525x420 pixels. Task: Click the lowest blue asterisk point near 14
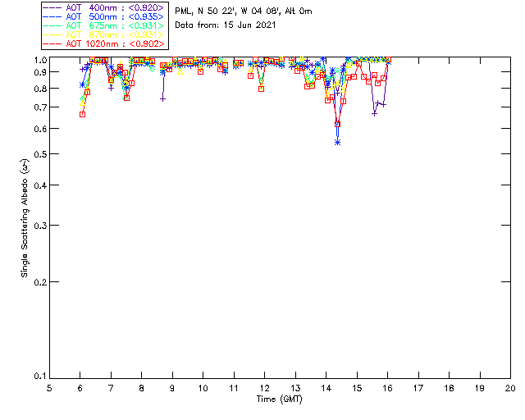337,143
